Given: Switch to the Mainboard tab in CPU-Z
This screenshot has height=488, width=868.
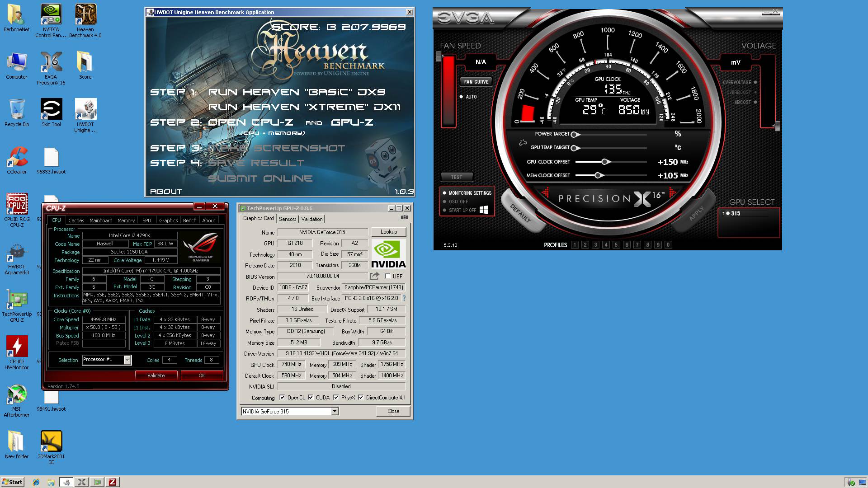Looking at the screenshot, I should [x=101, y=221].
